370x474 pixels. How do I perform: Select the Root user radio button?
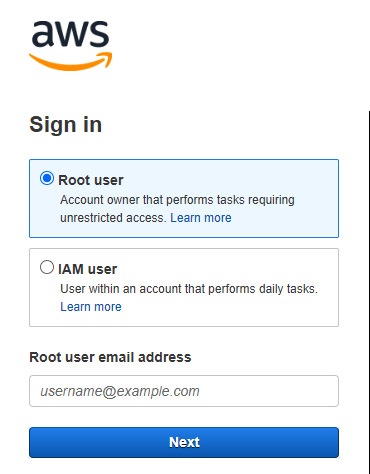tap(47, 178)
